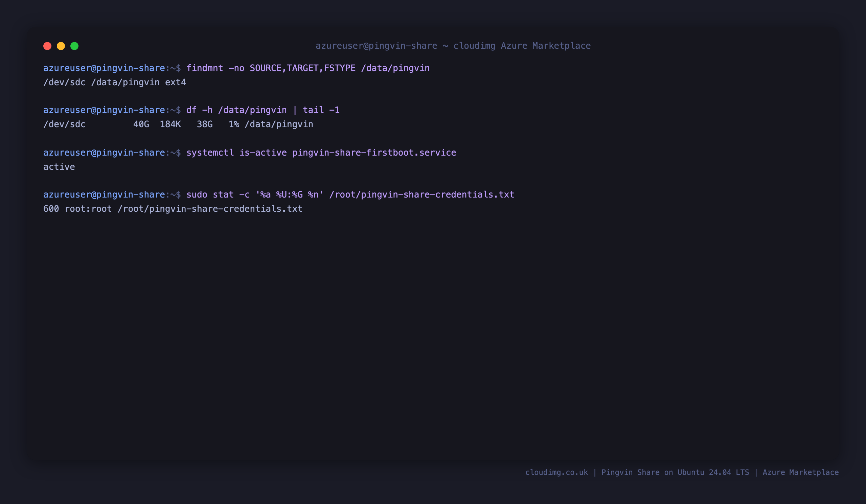
Task: Click the output line /dev/sdc /data/pingvin ext4
Action: click(115, 83)
